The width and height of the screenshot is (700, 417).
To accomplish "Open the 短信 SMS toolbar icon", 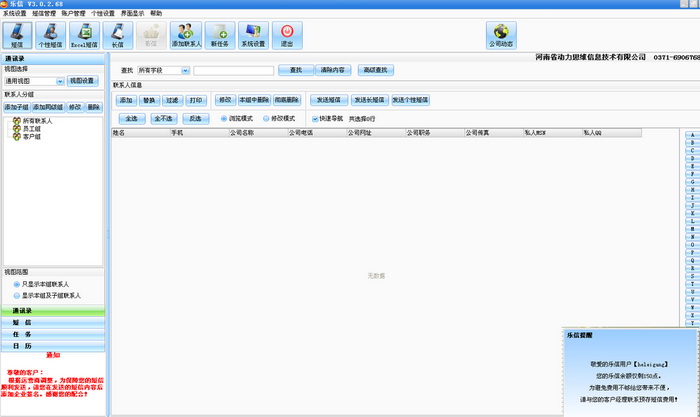I will click(x=17, y=36).
